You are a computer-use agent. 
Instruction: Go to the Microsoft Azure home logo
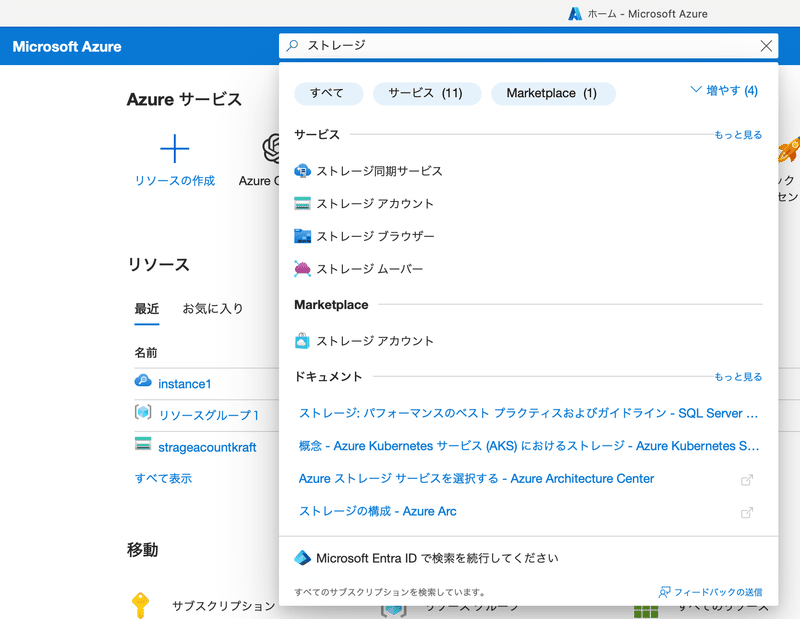(x=67, y=46)
